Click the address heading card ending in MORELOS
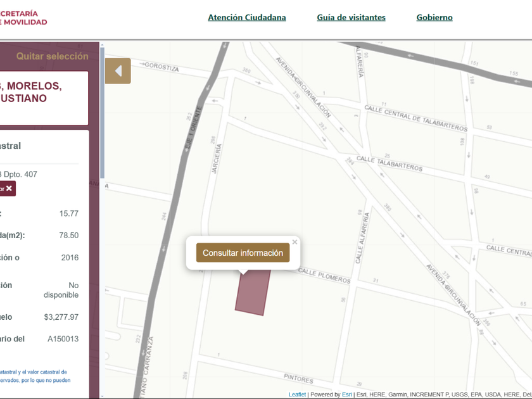The height and width of the screenshot is (399, 532). (x=43, y=98)
